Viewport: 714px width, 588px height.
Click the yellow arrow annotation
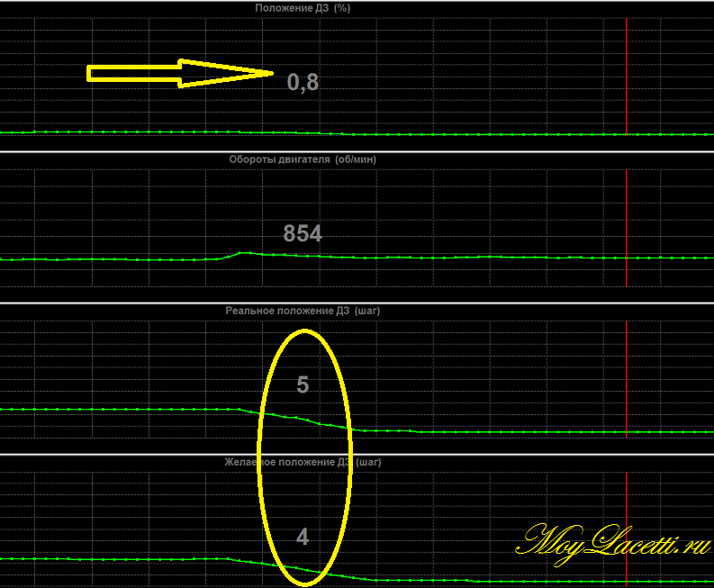click(x=180, y=73)
